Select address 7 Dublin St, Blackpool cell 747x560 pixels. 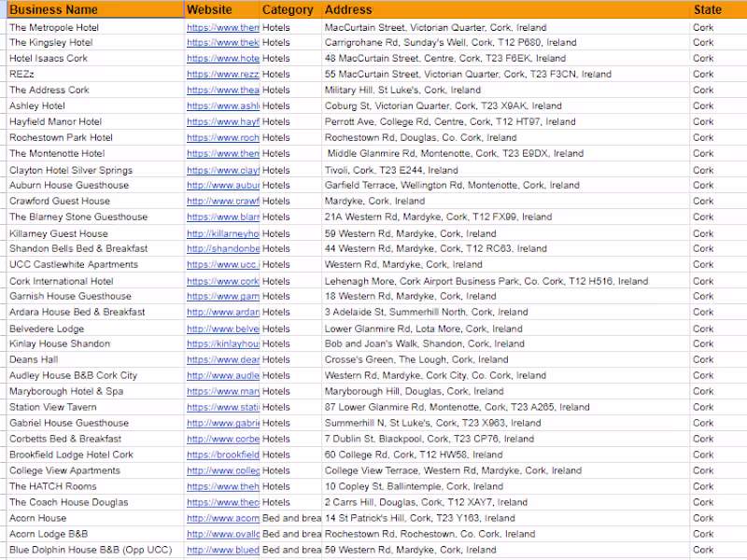point(506,439)
